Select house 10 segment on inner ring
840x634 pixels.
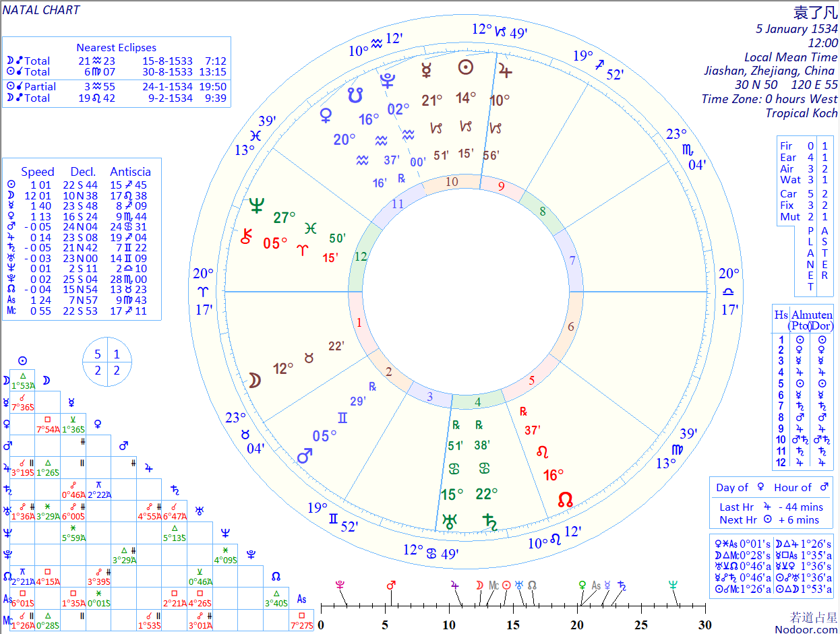click(452, 182)
